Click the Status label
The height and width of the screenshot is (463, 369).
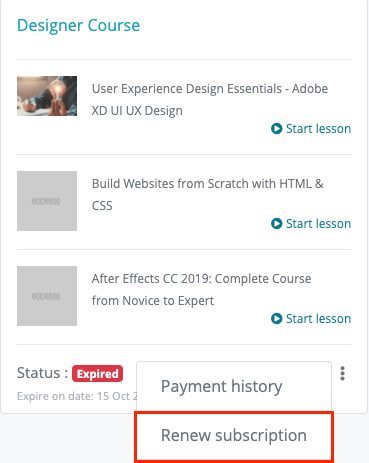tap(42, 373)
